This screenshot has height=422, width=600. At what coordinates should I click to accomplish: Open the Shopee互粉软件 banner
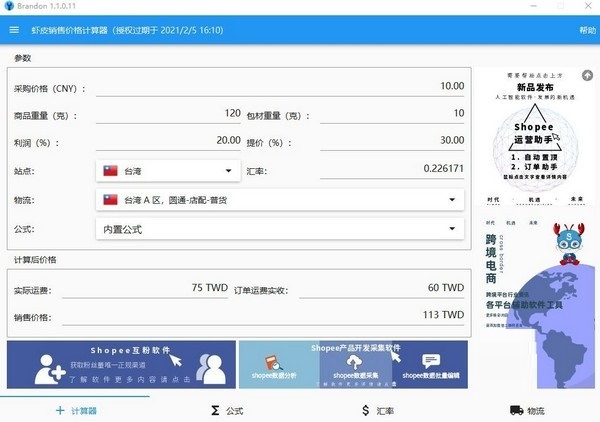(121, 365)
